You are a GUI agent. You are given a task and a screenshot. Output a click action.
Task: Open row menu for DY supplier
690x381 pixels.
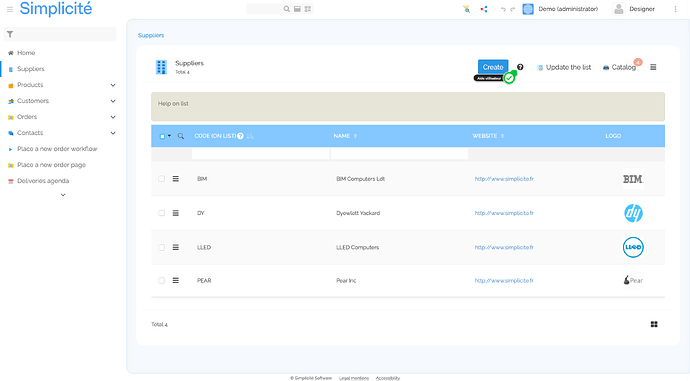(176, 213)
